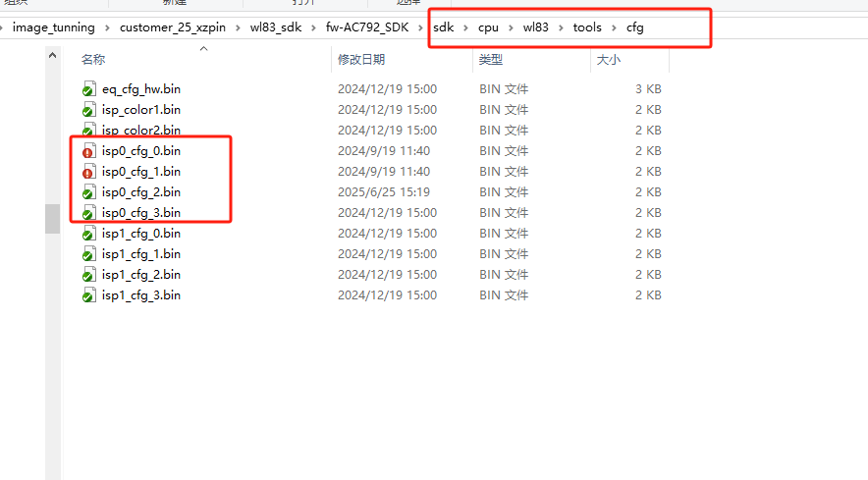
Task: Go to fw-AC792_SDK breadcrumb folder
Action: click(x=367, y=27)
